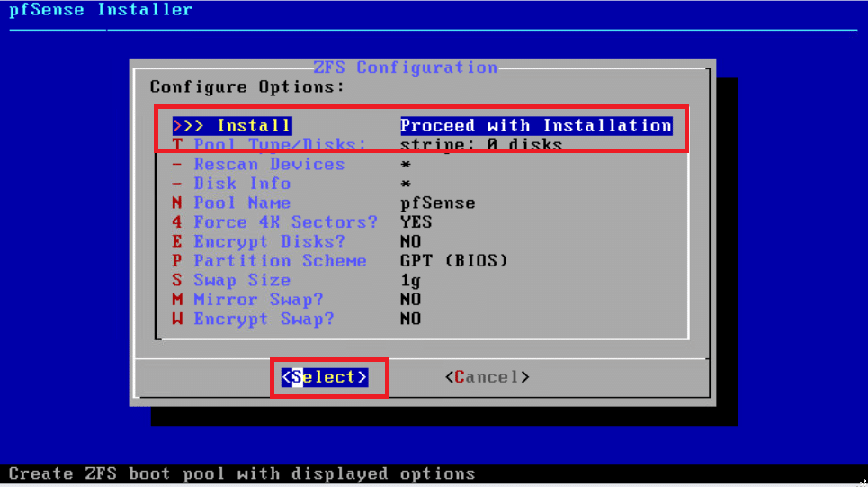Click the red 'E' hotkey for Encrypt Disks
868x487 pixels.
pos(176,241)
